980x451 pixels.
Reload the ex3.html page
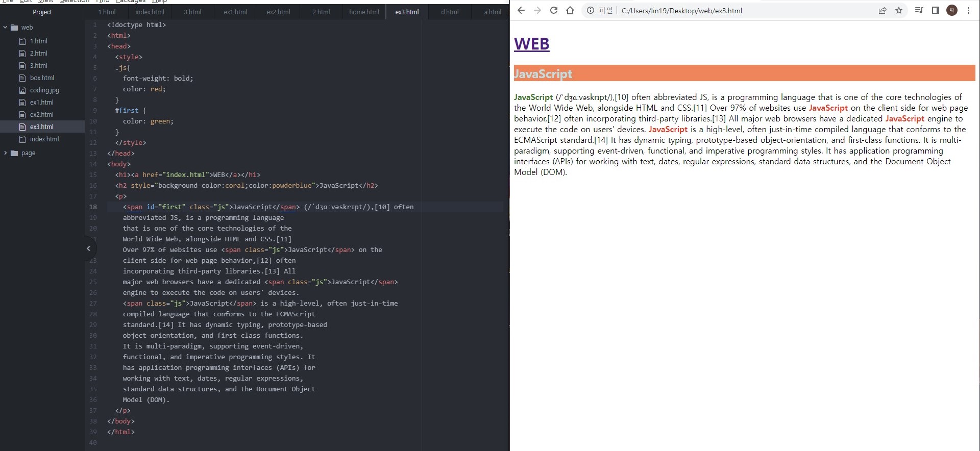tap(554, 10)
